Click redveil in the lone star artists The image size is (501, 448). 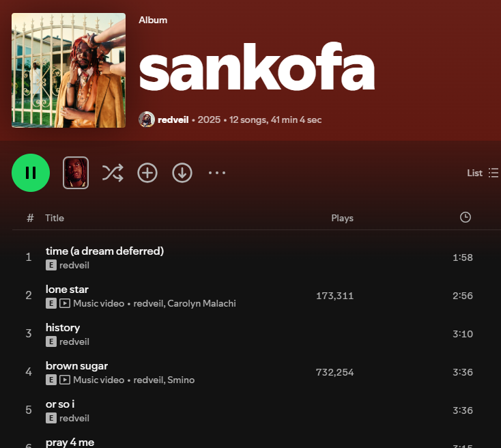(x=148, y=303)
